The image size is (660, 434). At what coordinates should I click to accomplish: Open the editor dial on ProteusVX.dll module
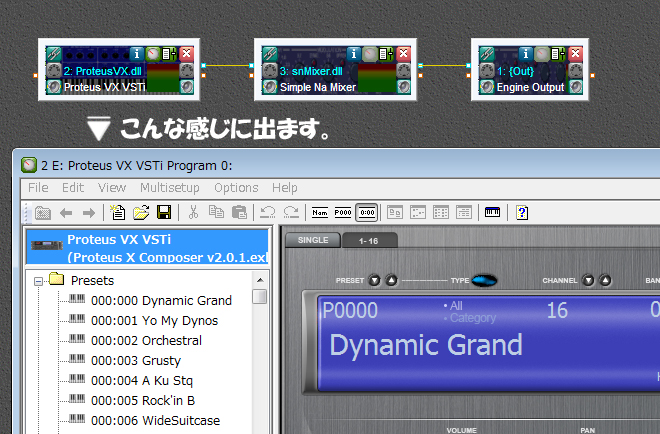coord(153,53)
